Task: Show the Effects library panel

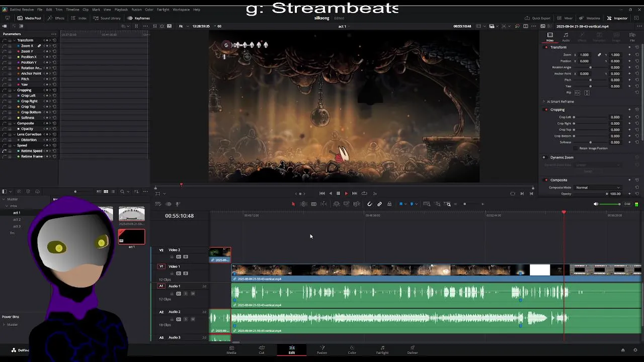Action: [x=56, y=18]
